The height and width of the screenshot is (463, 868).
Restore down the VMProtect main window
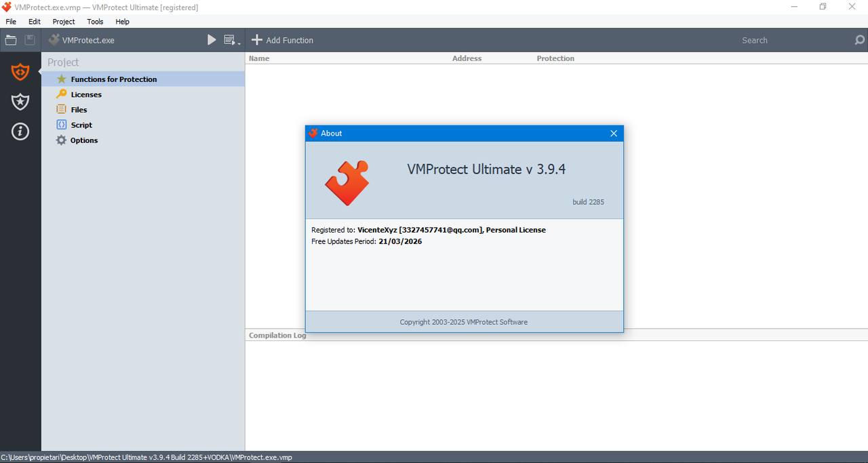tap(823, 7)
